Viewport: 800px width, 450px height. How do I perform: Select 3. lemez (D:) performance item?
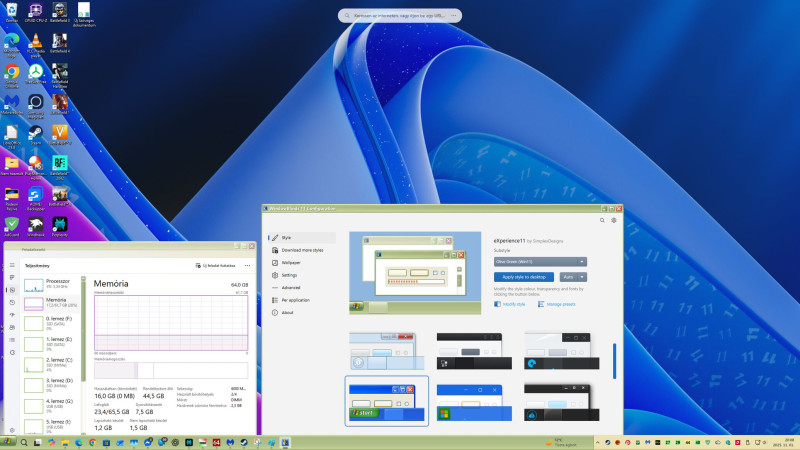click(x=51, y=385)
